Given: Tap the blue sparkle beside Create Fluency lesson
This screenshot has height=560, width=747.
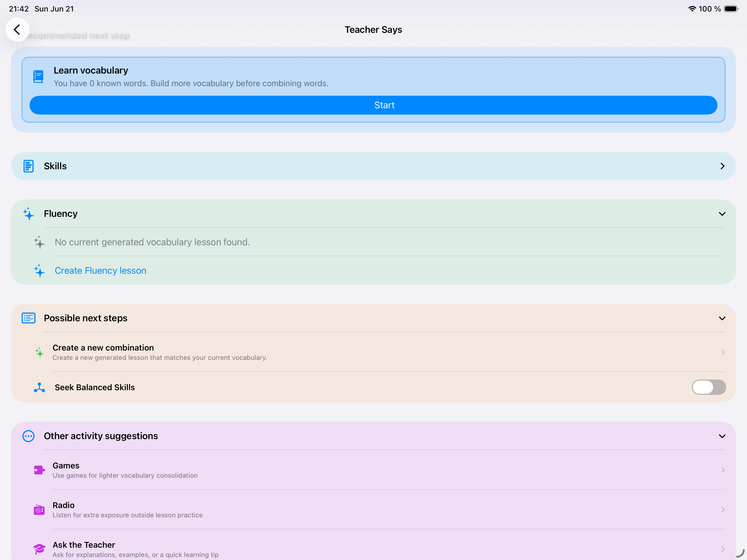Looking at the screenshot, I should click(x=39, y=270).
